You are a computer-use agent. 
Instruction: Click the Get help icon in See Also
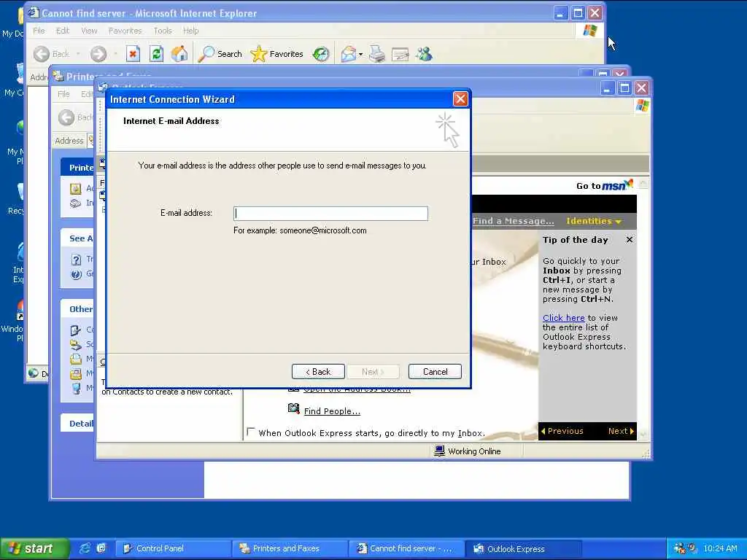pyautogui.click(x=76, y=274)
